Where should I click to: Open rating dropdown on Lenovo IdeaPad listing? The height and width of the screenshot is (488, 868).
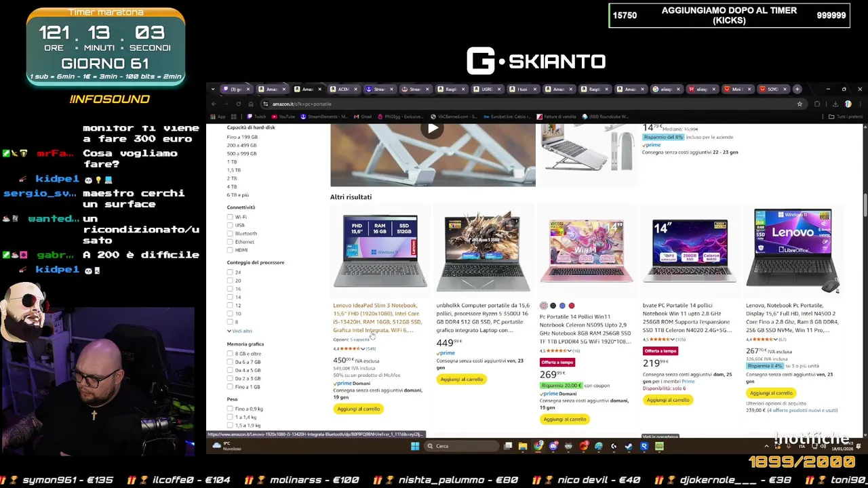(x=363, y=349)
